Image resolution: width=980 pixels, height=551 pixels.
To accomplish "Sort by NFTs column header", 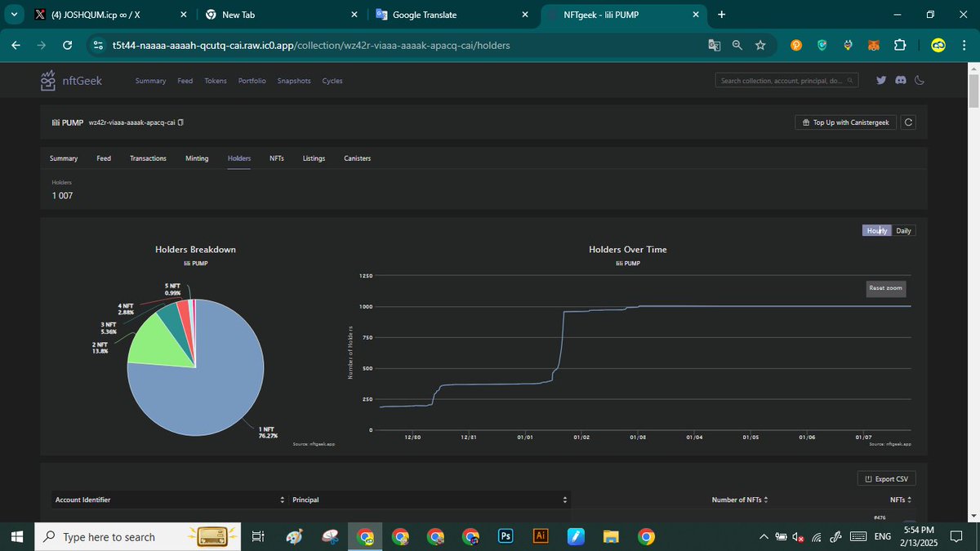I will (901, 500).
